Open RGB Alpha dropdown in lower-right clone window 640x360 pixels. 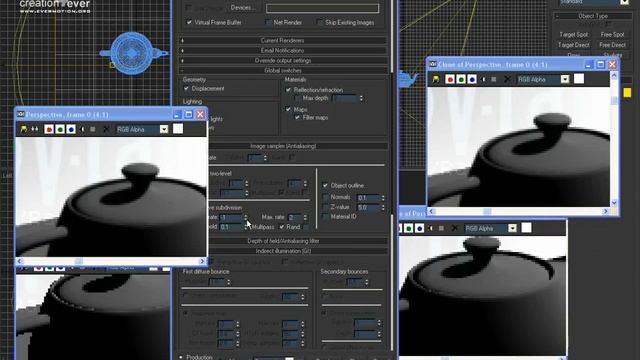[512, 229]
